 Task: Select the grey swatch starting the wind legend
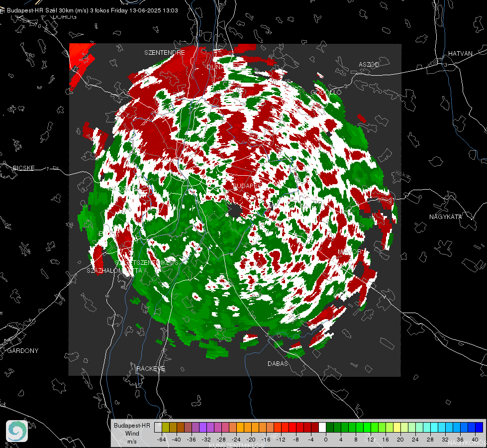[158, 427]
